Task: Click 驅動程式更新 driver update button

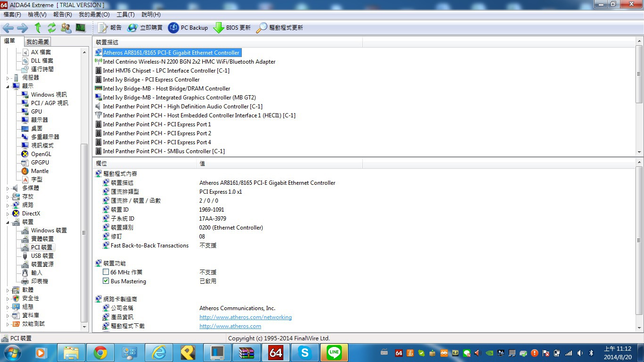Action: (280, 28)
